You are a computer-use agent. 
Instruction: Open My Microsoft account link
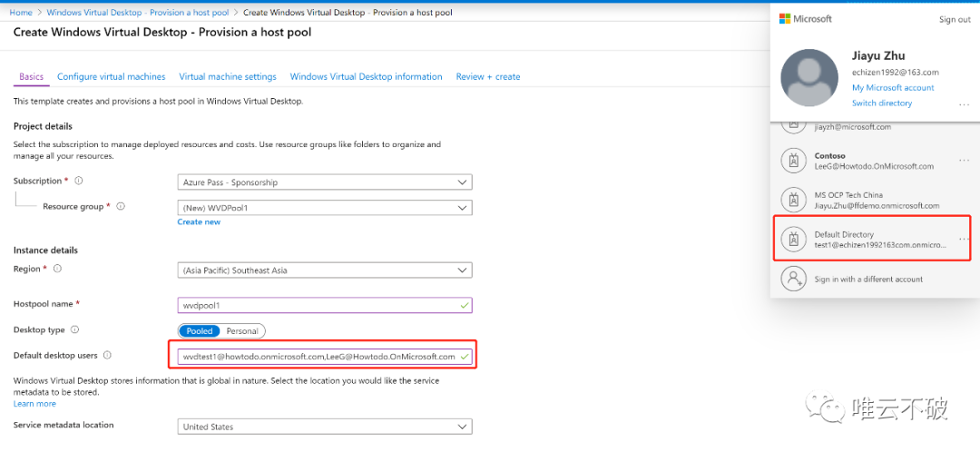[x=893, y=87]
